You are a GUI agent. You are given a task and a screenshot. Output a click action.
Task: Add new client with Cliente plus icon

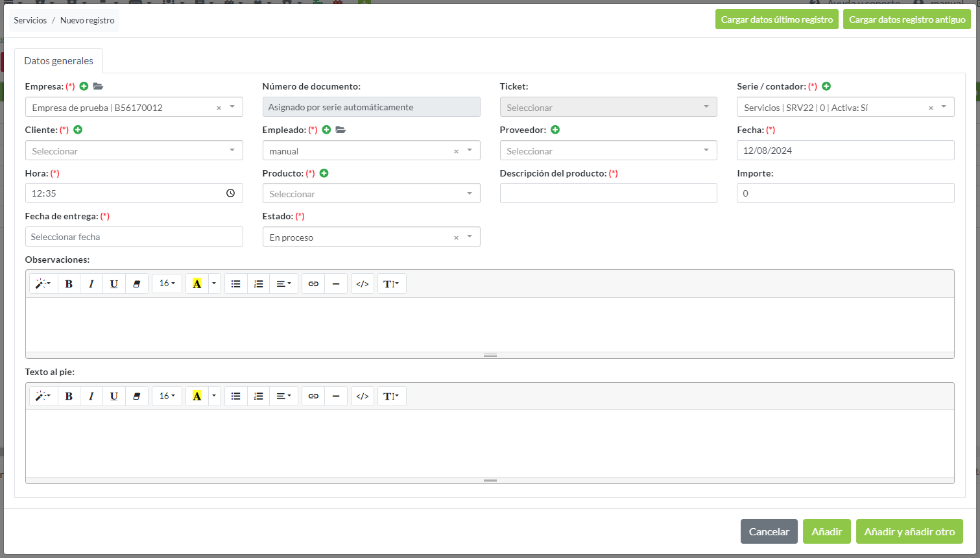[78, 130]
